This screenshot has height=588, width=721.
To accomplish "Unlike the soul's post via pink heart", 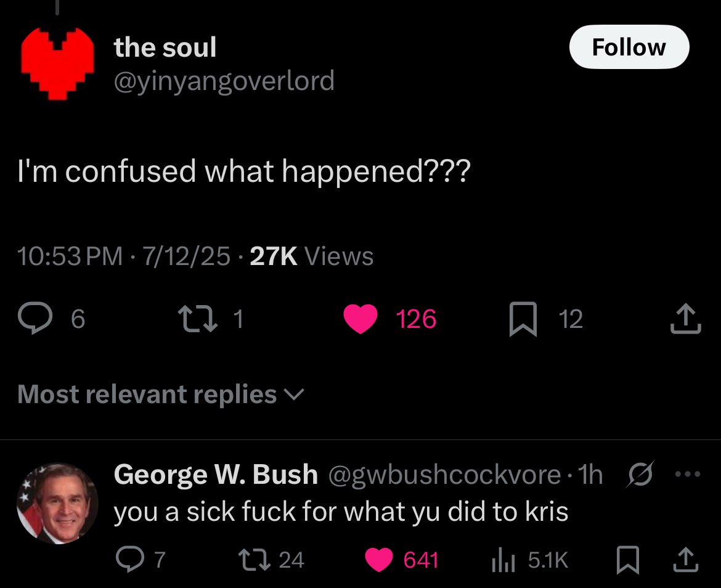I will click(360, 319).
